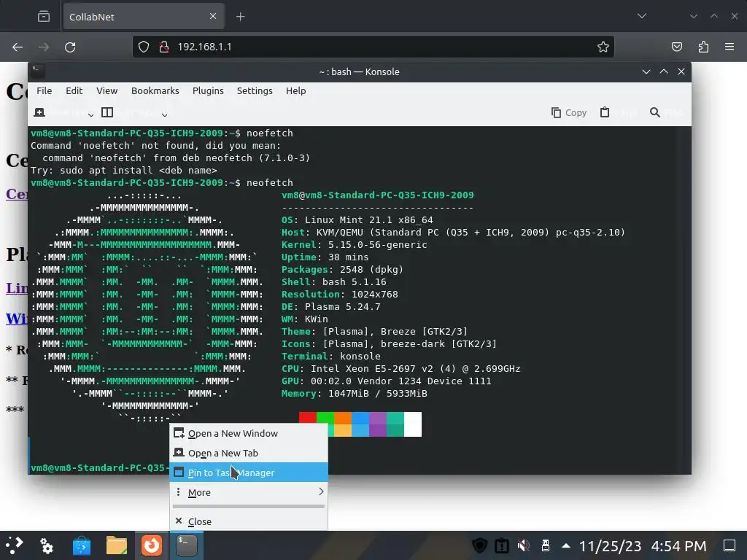This screenshot has width=747, height=560.
Task: Click the white color block in neofetch output
Action: (413, 424)
